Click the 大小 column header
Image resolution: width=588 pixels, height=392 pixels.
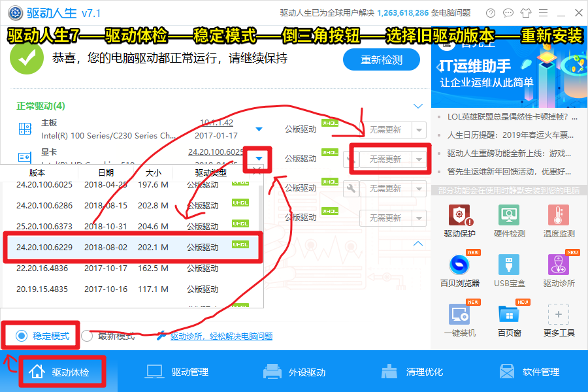click(153, 172)
